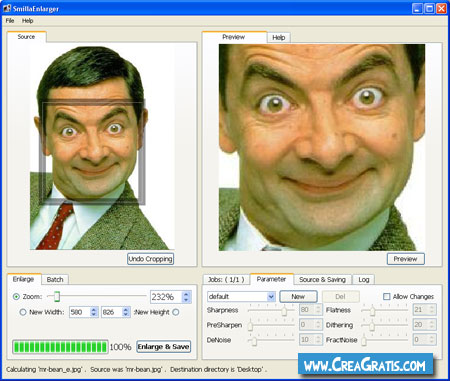The image size is (450, 381).
Task: Select the New Width radio button
Action: 23,312
